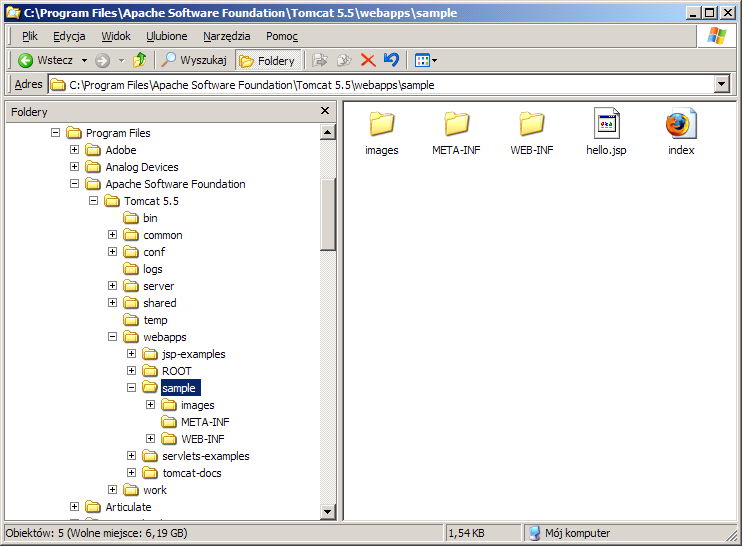The image size is (743, 547).
Task: Click the Windows logo throbber icon
Action: coord(716,36)
